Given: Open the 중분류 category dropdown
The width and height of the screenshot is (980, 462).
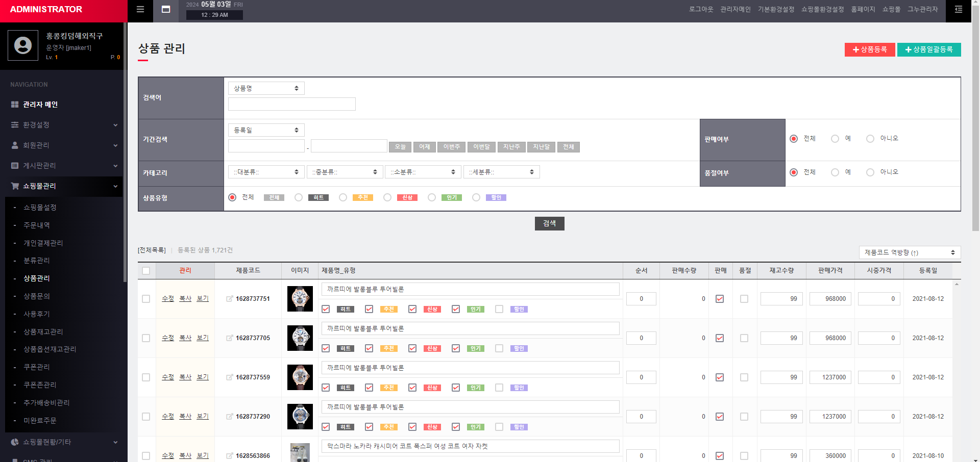Looking at the screenshot, I should pyautogui.click(x=345, y=172).
